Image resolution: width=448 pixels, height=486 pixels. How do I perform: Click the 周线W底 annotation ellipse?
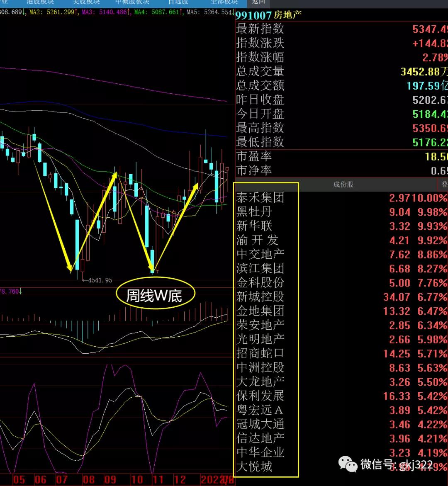tap(154, 295)
